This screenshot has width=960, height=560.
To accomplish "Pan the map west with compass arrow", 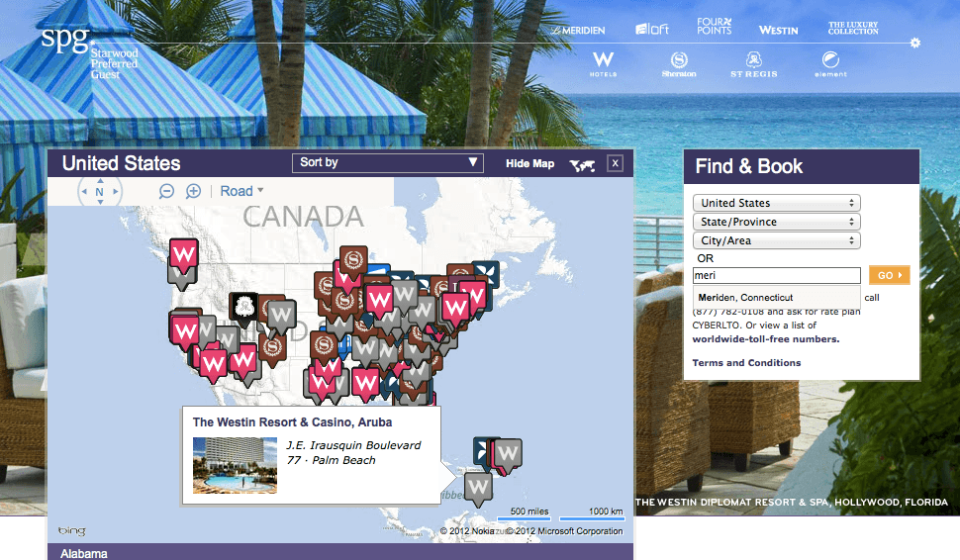I will click(x=84, y=192).
